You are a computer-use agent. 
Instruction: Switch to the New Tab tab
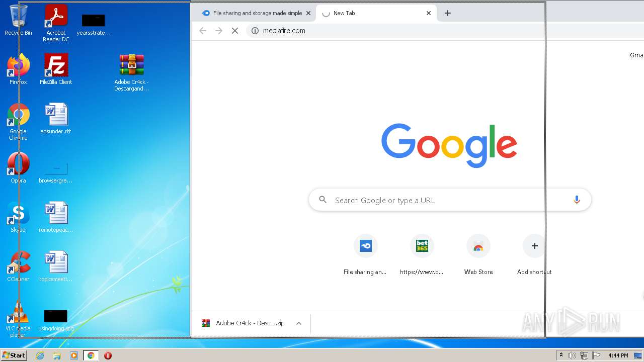click(375, 13)
